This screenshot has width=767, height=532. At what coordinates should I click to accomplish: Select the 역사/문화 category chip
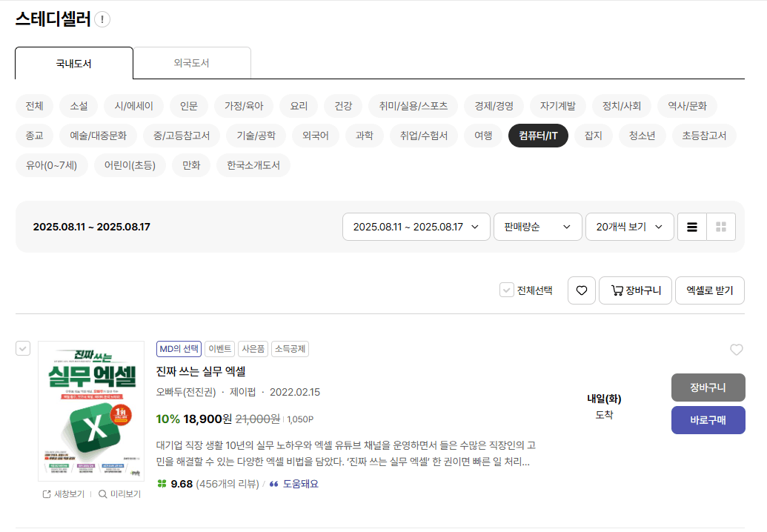pyautogui.click(x=687, y=106)
